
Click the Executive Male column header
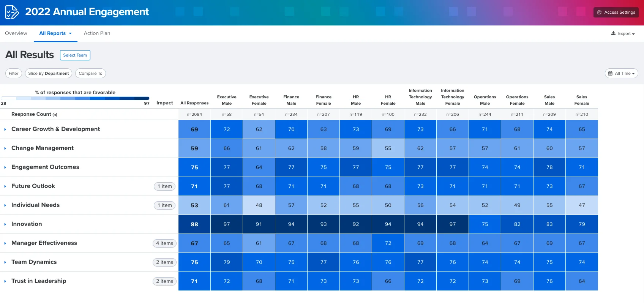tap(227, 100)
